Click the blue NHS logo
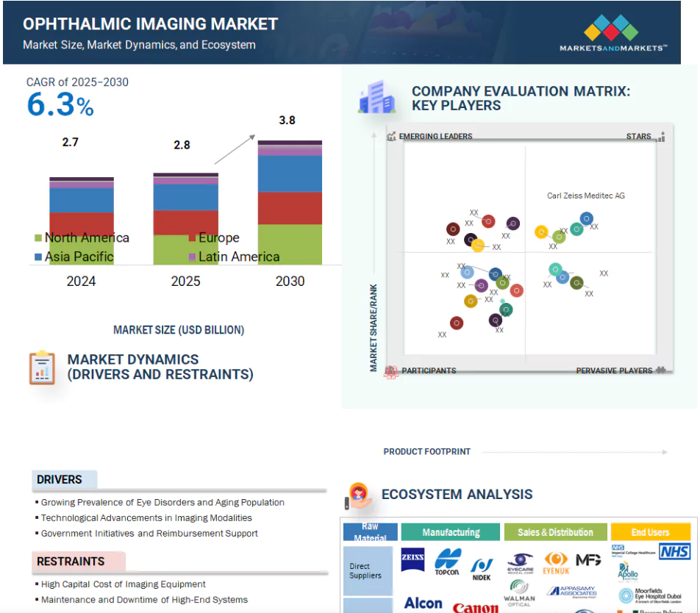 (674, 551)
